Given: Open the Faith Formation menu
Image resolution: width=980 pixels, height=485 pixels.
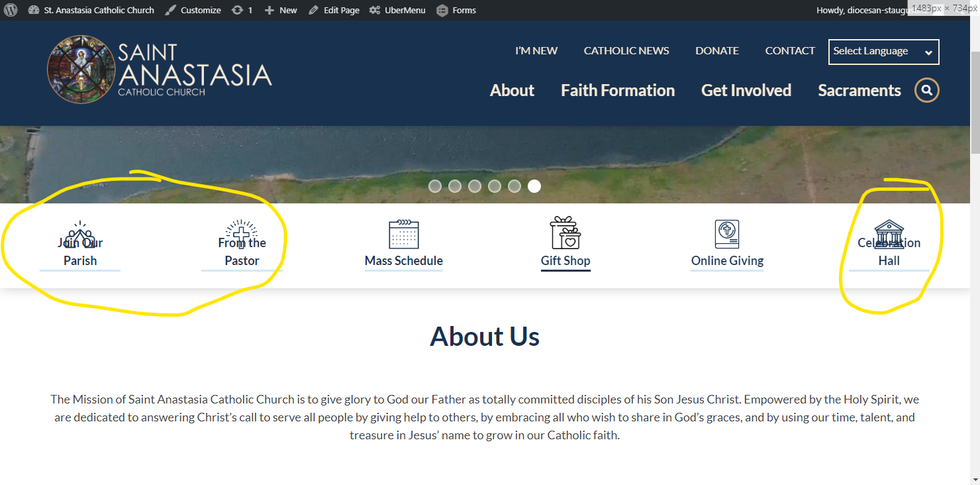Looking at the screenshot, I should 617,91.
